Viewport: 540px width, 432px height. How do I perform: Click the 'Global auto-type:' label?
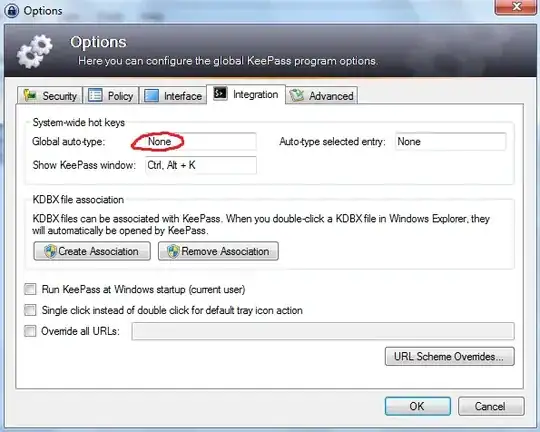pos(69,142)
